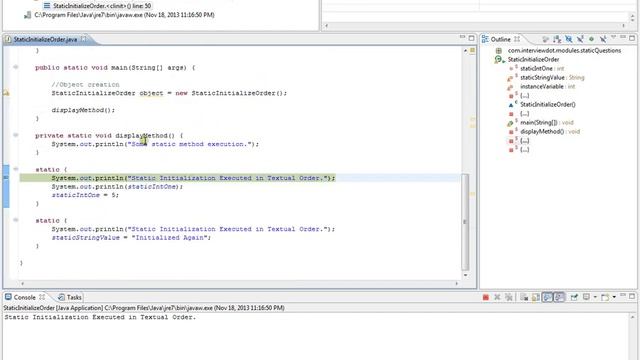Click the highlighted println line in editor
640x360 pixels.
point(193,178)
